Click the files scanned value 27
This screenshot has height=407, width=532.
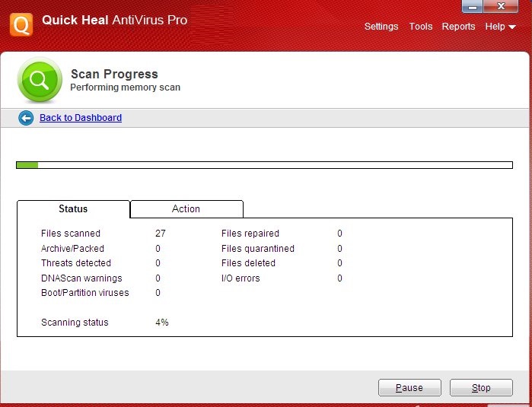pyautogui.click(x=161, y=234)
